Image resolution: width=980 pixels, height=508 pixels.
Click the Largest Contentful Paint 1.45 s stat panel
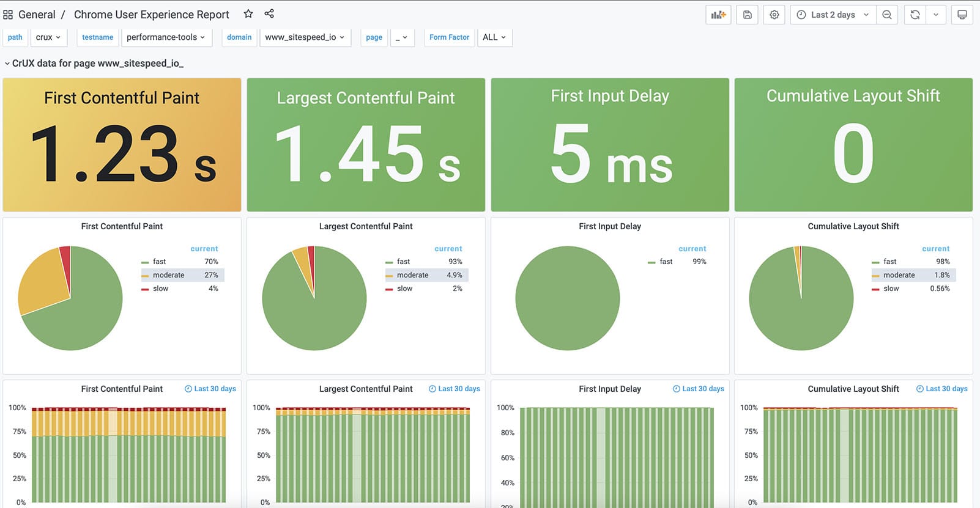[x=366, y=145]
